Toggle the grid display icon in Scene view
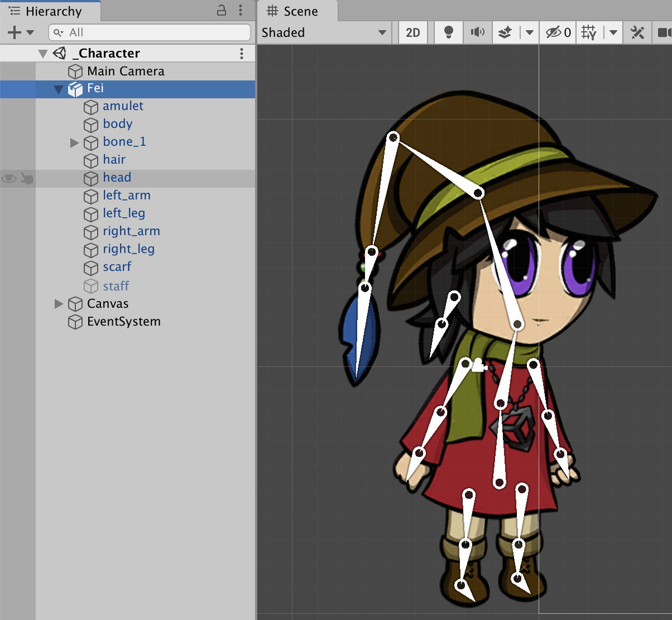672x620 pixels. [x=588, y=32]
